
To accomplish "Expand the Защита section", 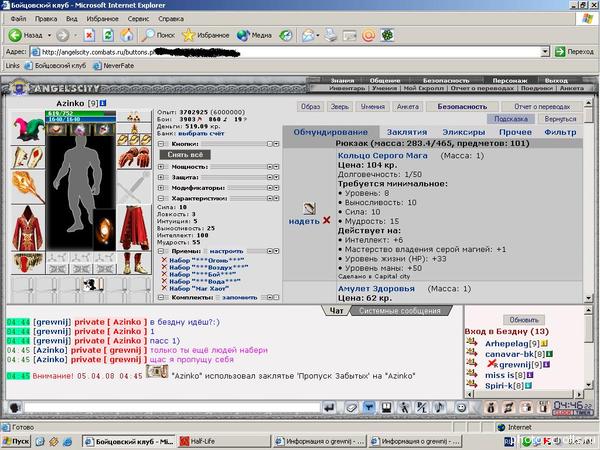I will pos(161,177).
